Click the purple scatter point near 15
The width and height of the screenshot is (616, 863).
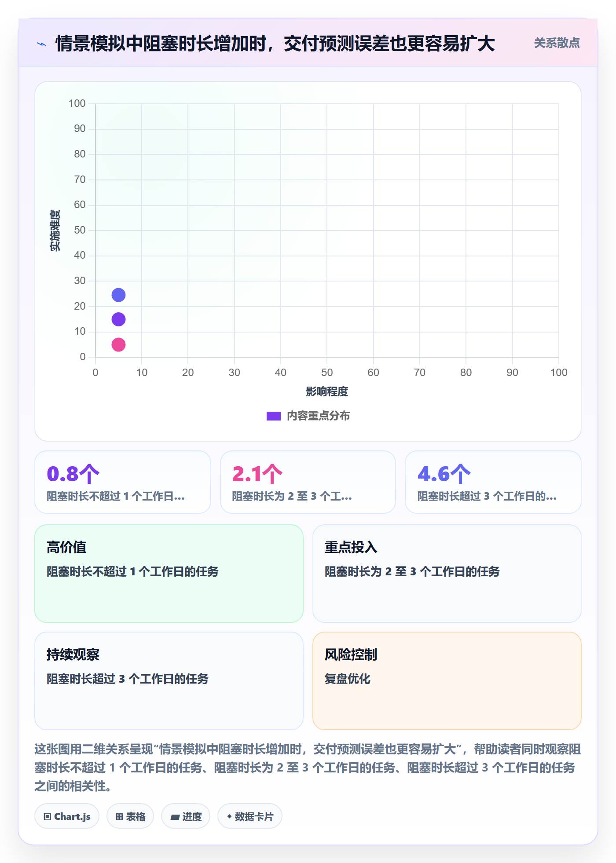(118, 319)
